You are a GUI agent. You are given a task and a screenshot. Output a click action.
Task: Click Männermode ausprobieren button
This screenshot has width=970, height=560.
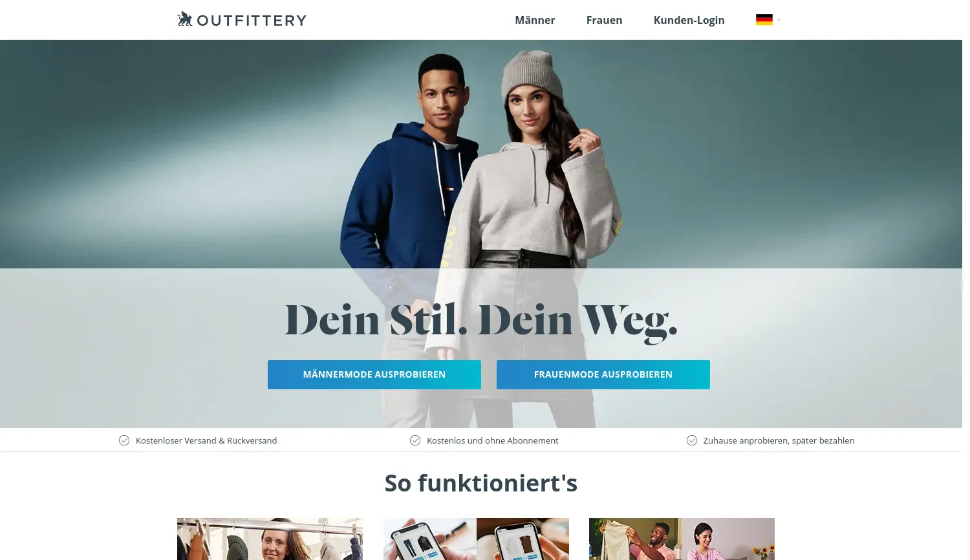coord(374,374)
